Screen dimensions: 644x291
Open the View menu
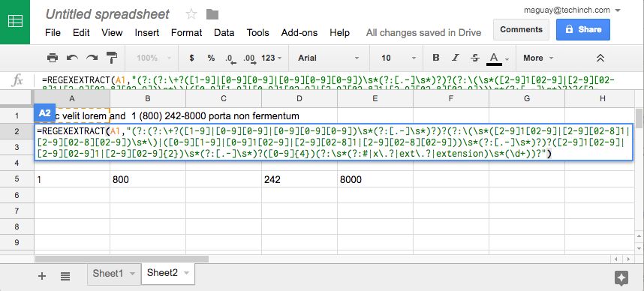pyautogui.click(x=112, y=32)
